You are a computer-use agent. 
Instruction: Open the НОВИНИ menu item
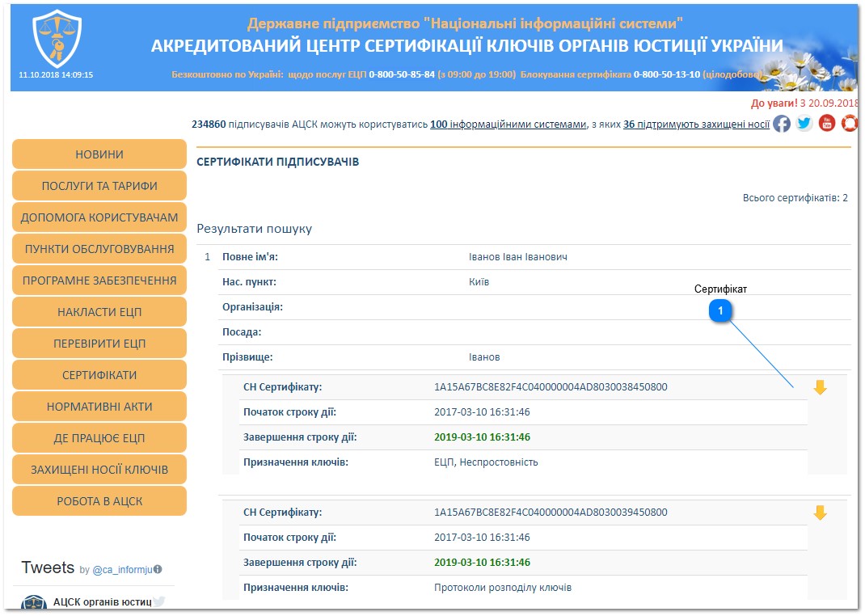(x=99, y=154)
